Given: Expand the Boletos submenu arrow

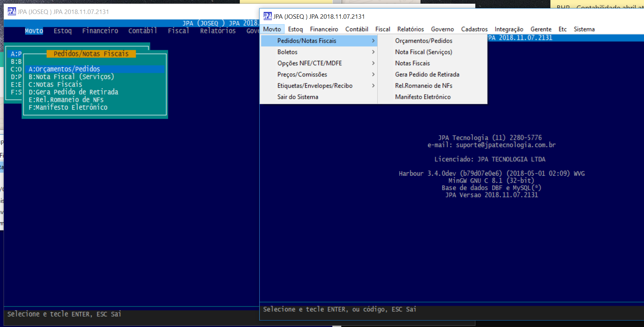Looking at the screenshot, I should (x=373, y=52).
